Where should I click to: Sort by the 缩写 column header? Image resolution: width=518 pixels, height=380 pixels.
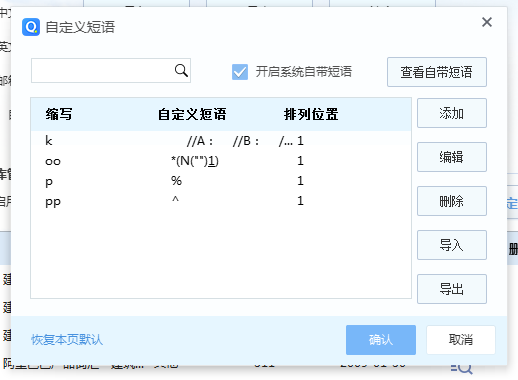click(x=59, y=114)
